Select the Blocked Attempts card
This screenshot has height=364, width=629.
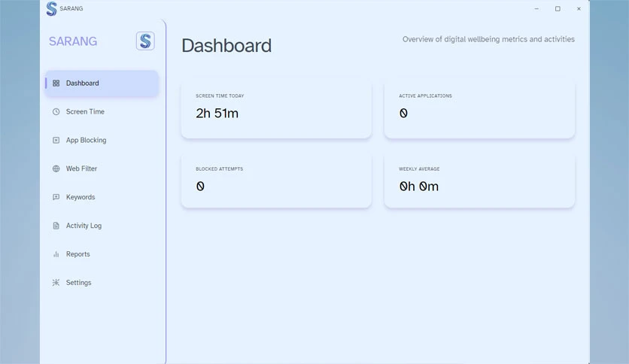[x=276, y=180]
